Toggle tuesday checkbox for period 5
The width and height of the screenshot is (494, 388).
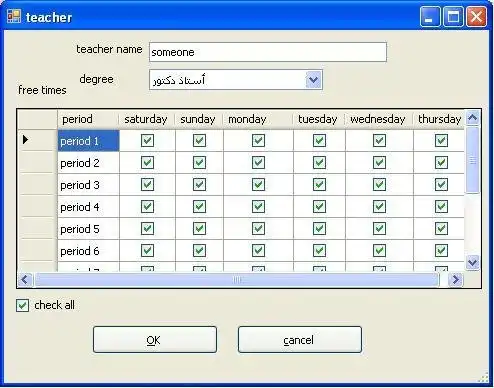coord(319,228)
